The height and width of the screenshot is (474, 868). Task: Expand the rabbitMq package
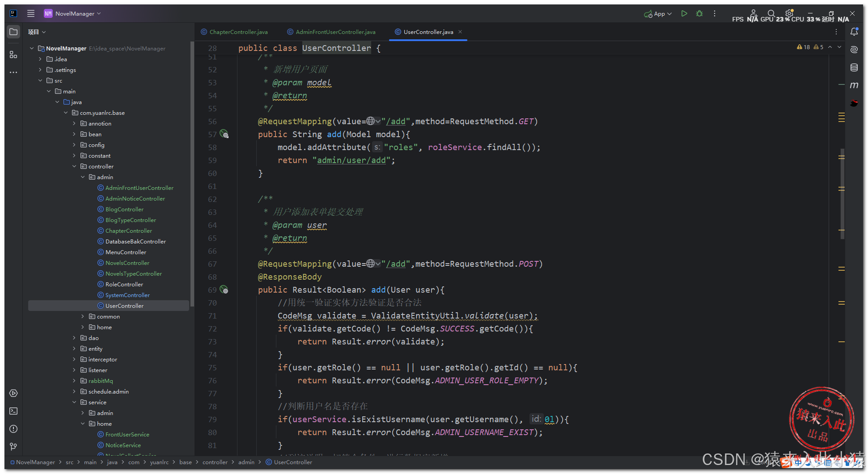[x=74, y=381]
